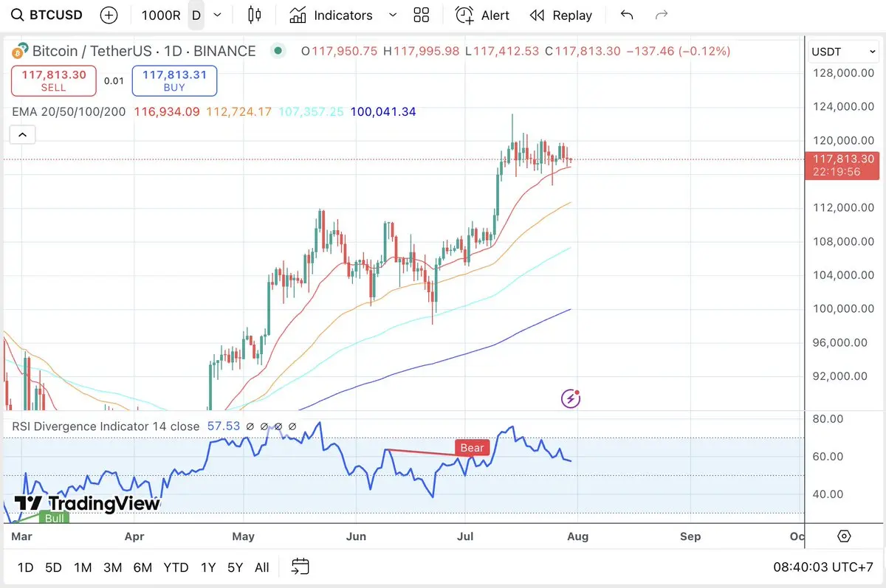Click the close price C117,813.30
This screenshot has height=588, width=886.
[x=583, y=51]
